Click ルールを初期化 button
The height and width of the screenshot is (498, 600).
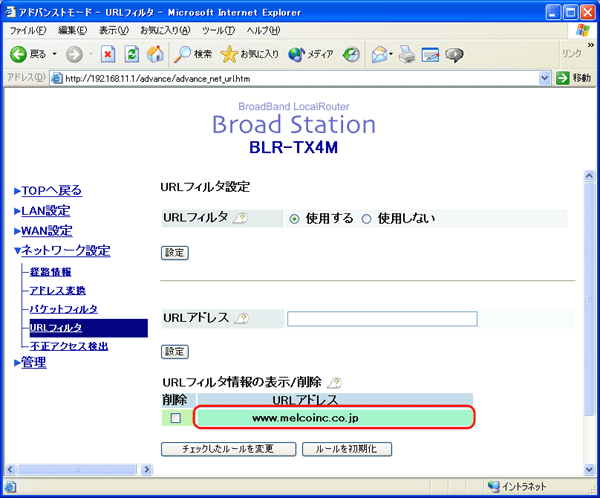point(347,449)
